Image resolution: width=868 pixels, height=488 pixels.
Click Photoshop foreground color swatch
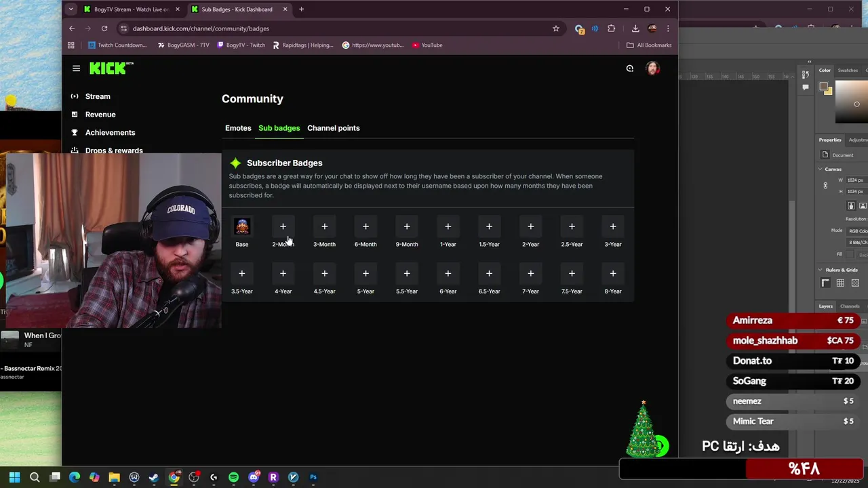click(824, 87)
